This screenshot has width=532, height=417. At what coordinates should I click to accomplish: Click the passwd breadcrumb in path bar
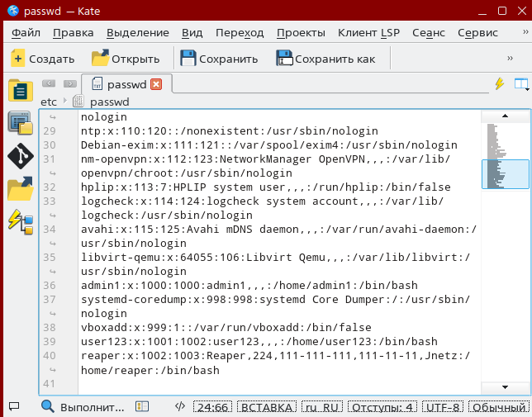pyautogui.click(x=110, y=102)
